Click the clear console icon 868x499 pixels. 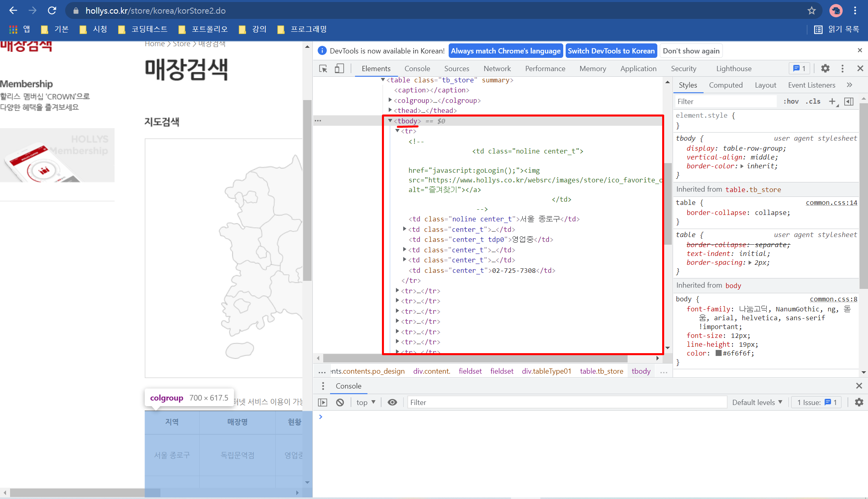tap(340, 402)
